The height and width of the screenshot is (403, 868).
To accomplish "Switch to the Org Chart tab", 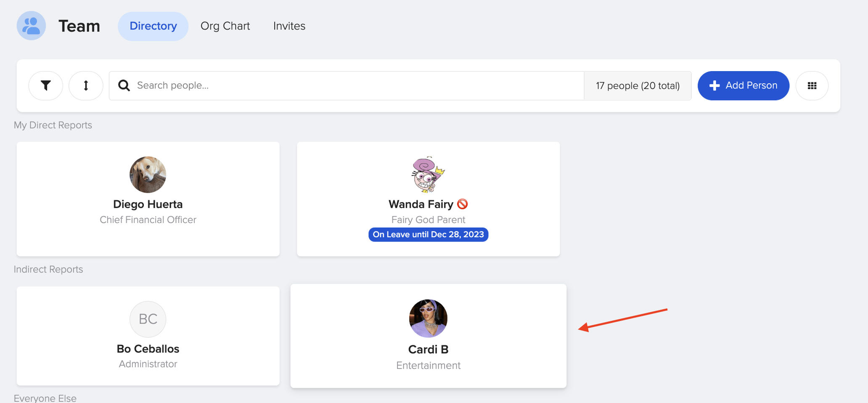I will (225, 26).
